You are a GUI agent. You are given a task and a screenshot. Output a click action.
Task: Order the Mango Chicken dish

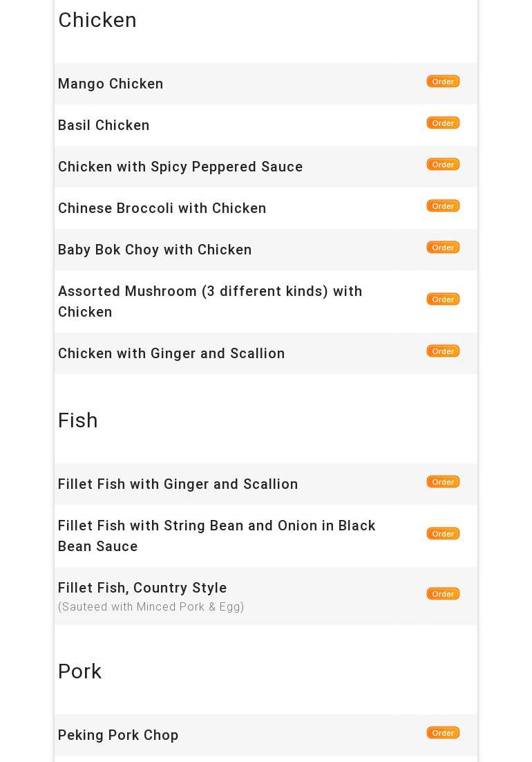[443, 82]
